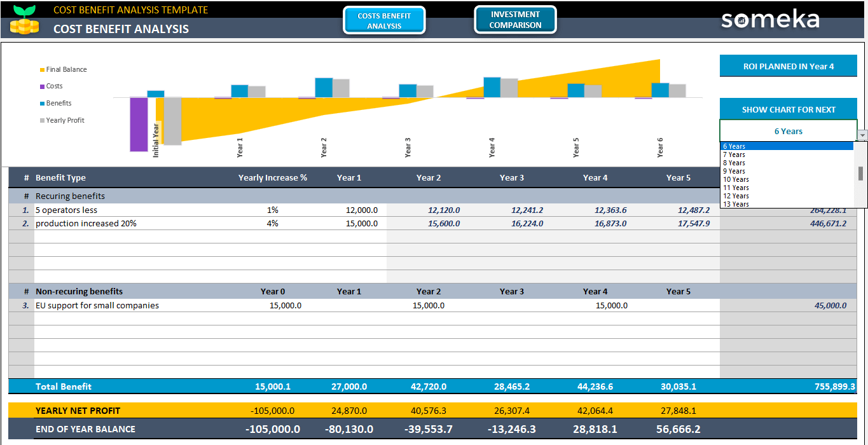Click the gold coins app icon
Screen dimensions: 868x445
24,20
